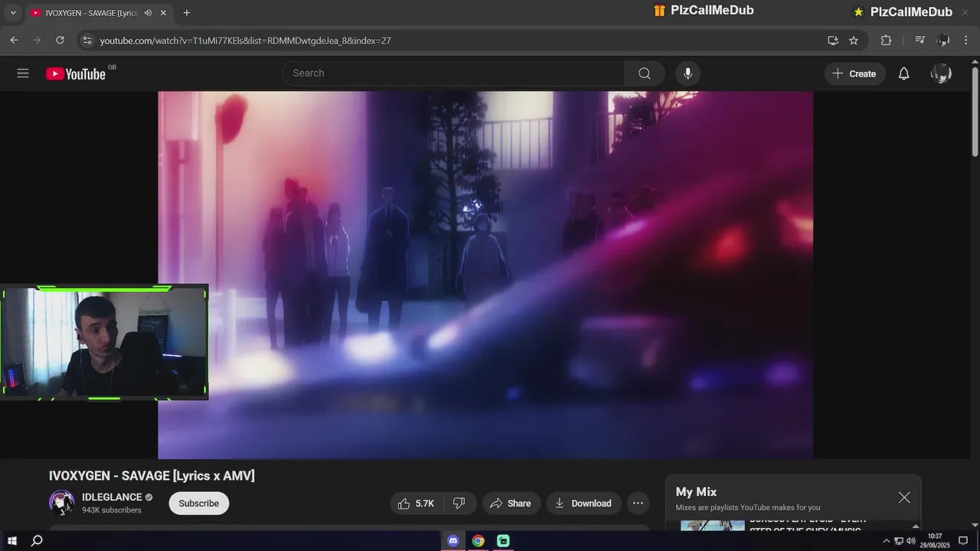Open Chrome from the taskbar
Screen dimensions: 980x551
point(479,541)
